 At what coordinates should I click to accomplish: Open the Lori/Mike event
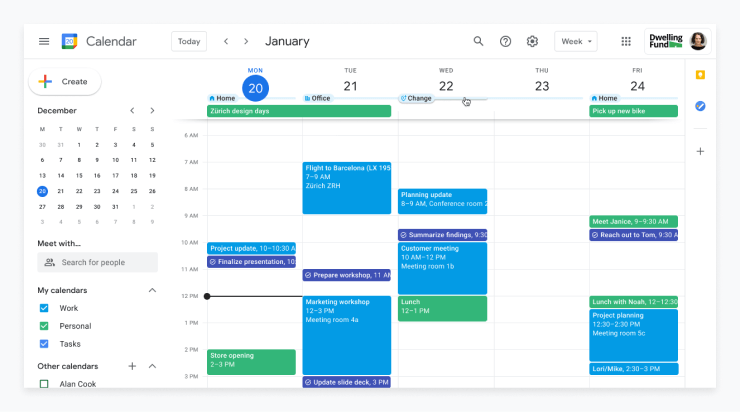tap(633, 369)
